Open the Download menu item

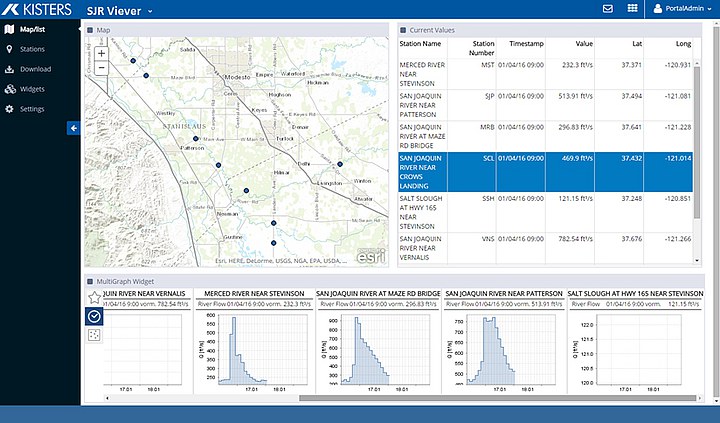(x=35, y=69)
